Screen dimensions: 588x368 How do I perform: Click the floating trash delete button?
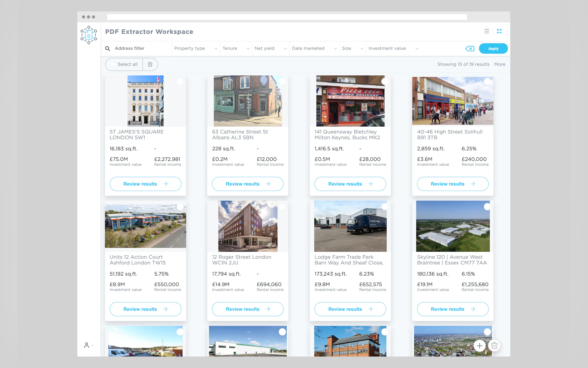pos(494,345)
